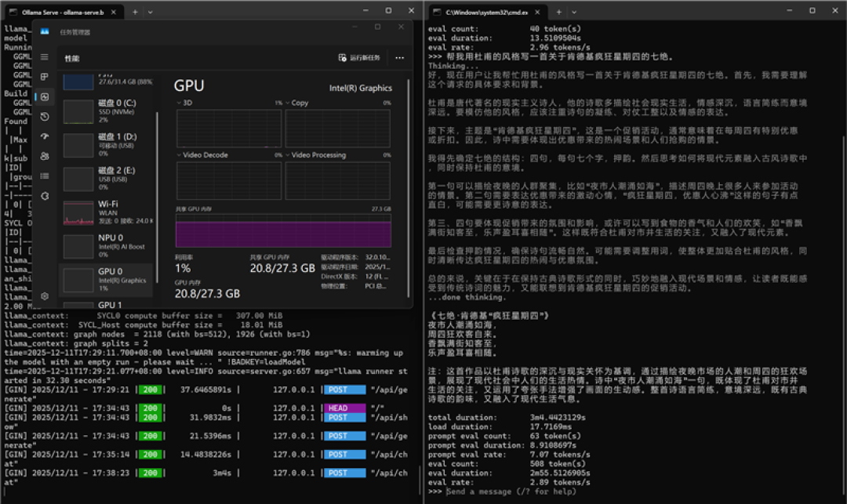
Task: Open Task Manager settings gear icon
Action: (44, 296)
